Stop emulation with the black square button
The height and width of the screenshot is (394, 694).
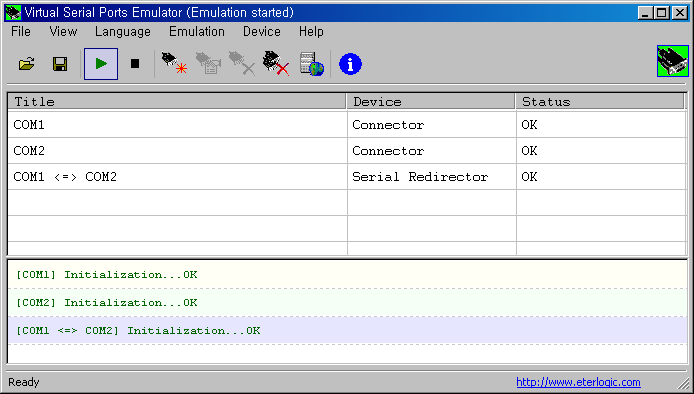pyautogui.click(x=135, y=64)
